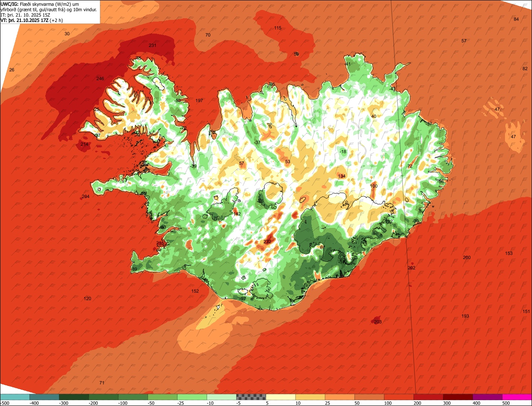Select the map value 30
Screen dimensions: 532x406
[67, 34]
